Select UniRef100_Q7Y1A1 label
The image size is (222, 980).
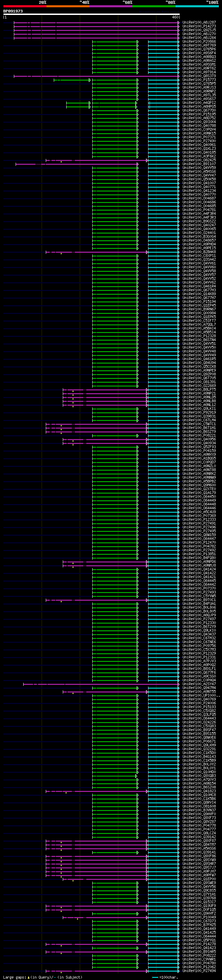199,894
